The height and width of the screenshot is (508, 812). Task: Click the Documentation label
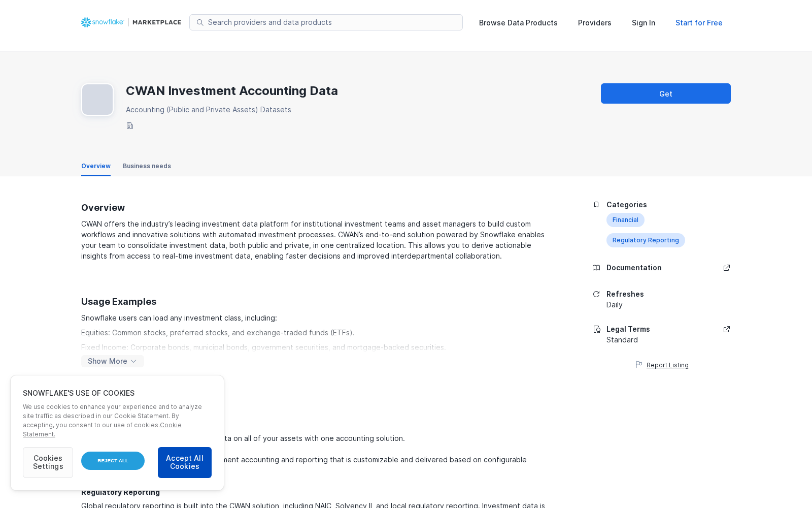coord(634,268)
